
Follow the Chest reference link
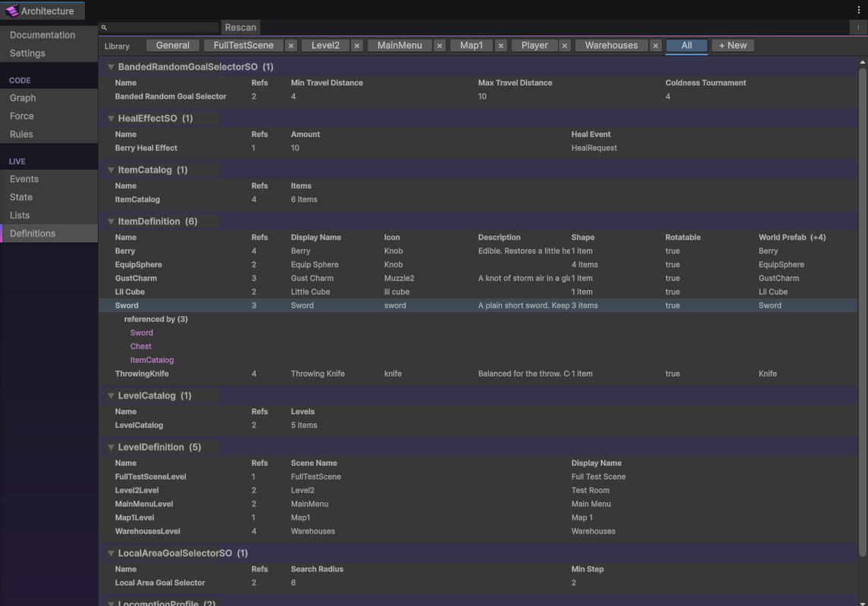(x=140, y=346)
